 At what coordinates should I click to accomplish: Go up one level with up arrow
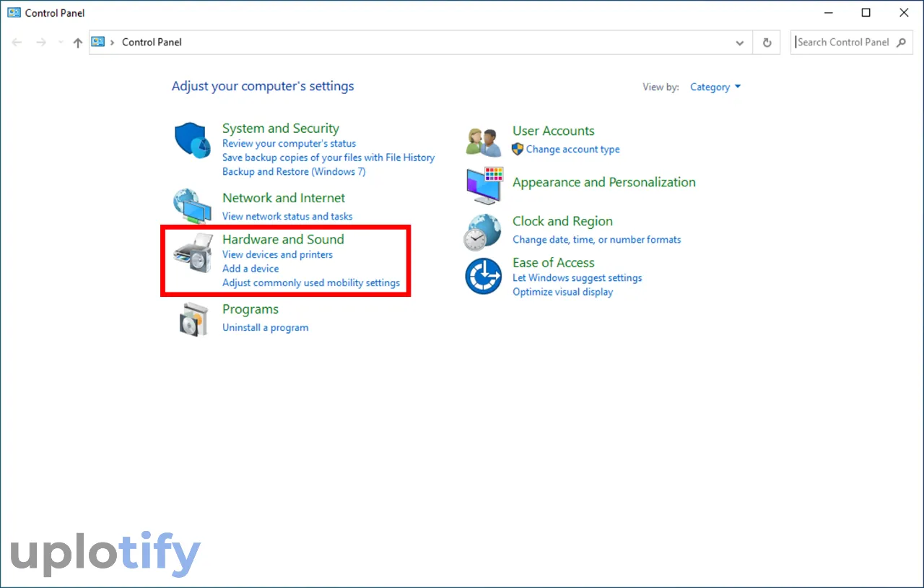coord(78,43)
